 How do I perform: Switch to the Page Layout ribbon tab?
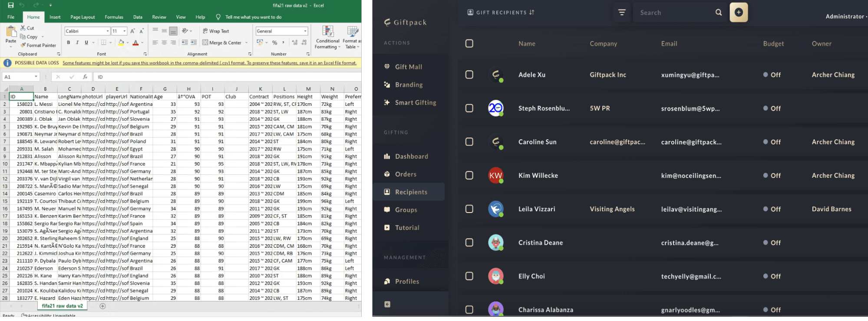[x=83, y=17]
